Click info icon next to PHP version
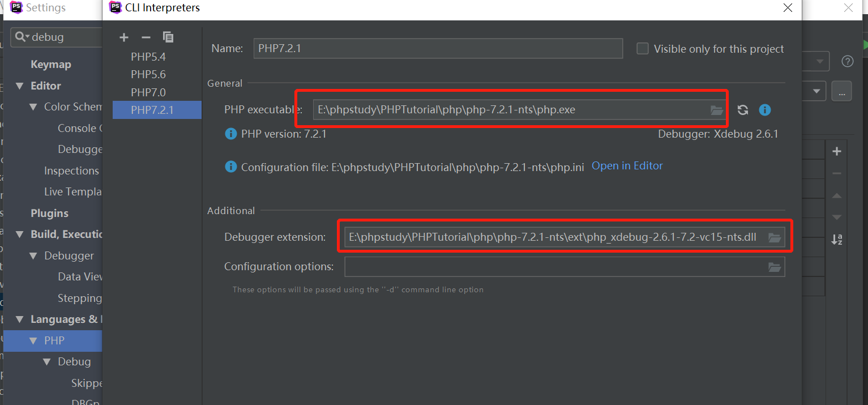 [x=230, y=134]
